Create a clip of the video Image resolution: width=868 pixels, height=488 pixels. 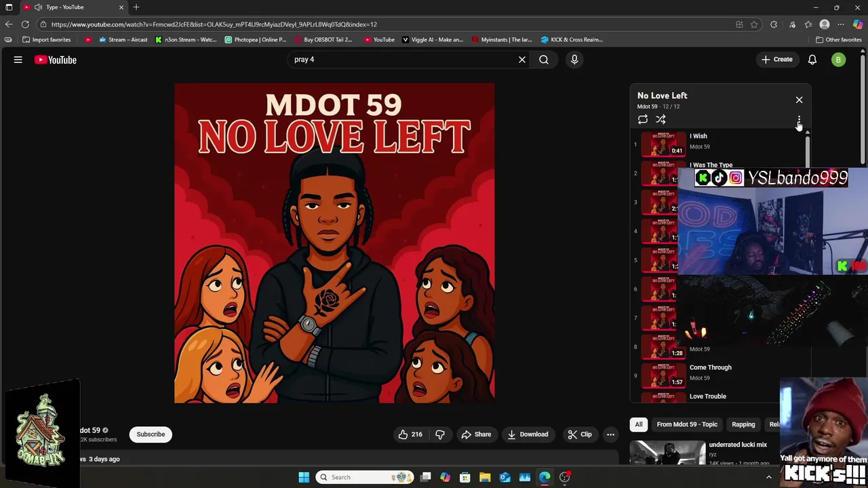click(580, 434)
